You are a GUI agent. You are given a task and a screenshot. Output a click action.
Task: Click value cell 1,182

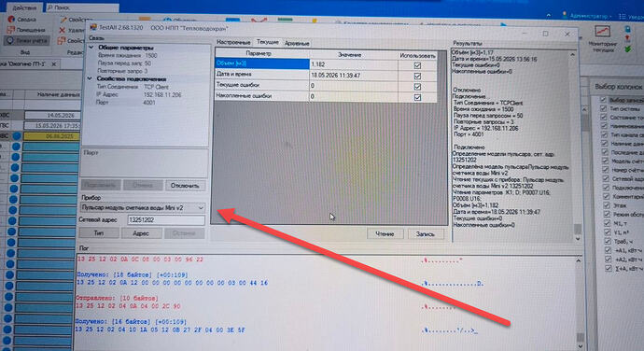pos(353,64)
